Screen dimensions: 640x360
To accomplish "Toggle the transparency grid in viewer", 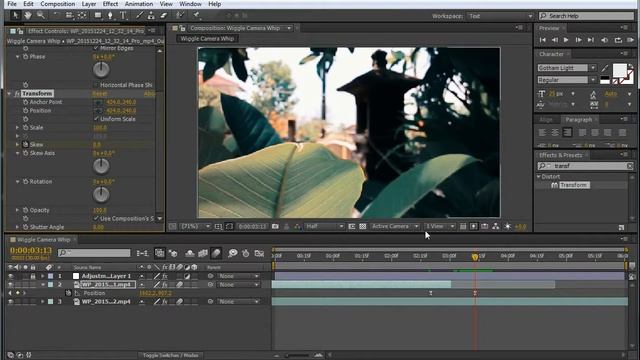I will coord(362,226).
